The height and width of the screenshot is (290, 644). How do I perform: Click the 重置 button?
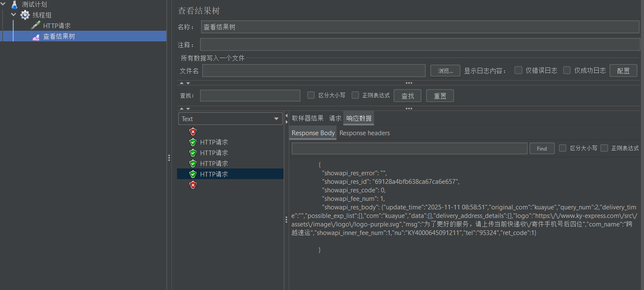[x=440, y=96]
